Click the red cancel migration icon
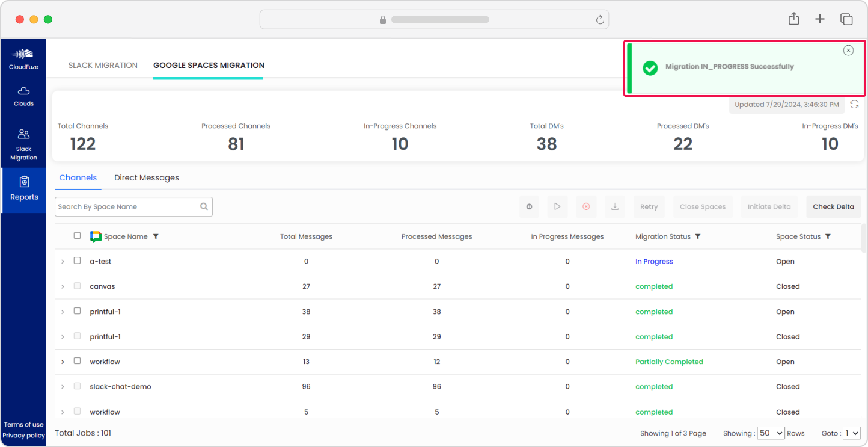Screen dimensions: 868x447 (x=586, y=206)
